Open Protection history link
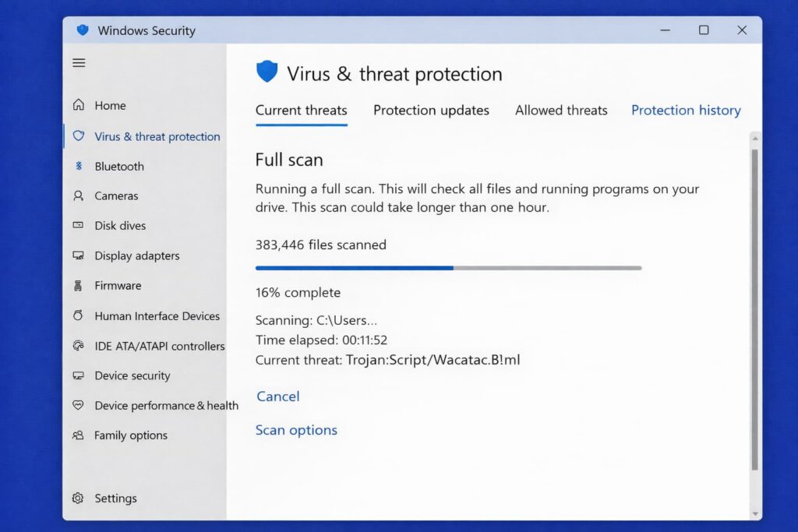This screenshot has height=532, width=798. 686,111
